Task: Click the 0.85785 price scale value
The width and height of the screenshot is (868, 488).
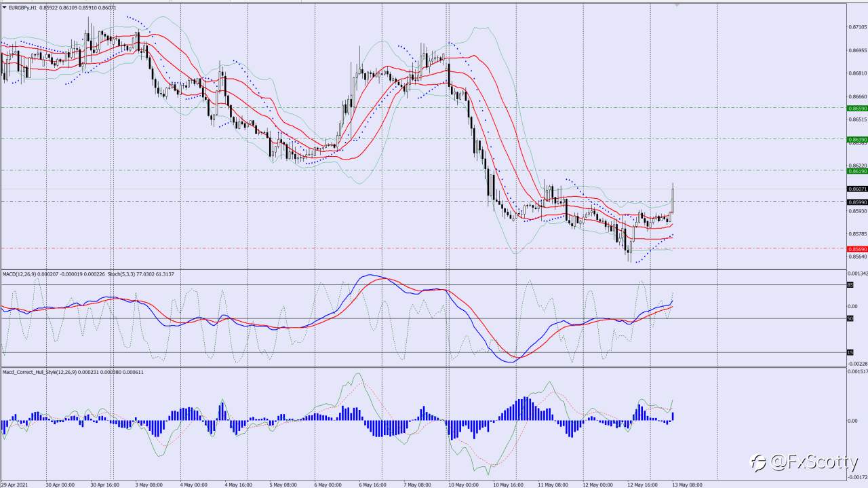Action: (x=857, y=234)
